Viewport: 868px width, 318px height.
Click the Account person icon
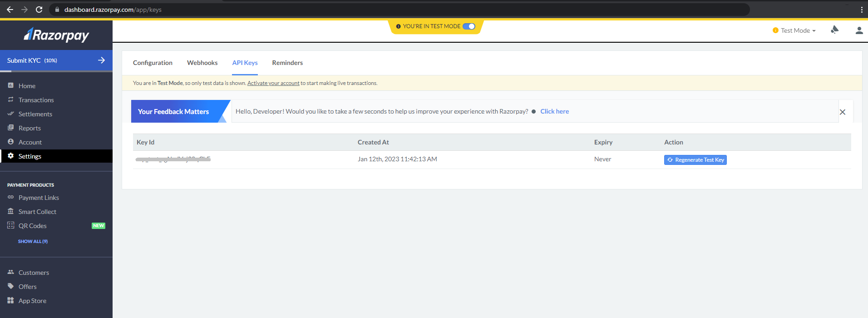tap(11, 142)
